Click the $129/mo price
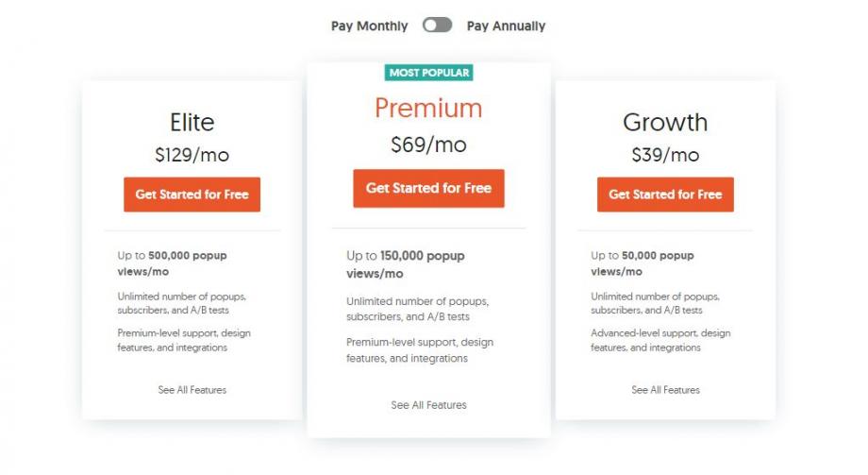The image size is (868, 475). tap(192, 155)
